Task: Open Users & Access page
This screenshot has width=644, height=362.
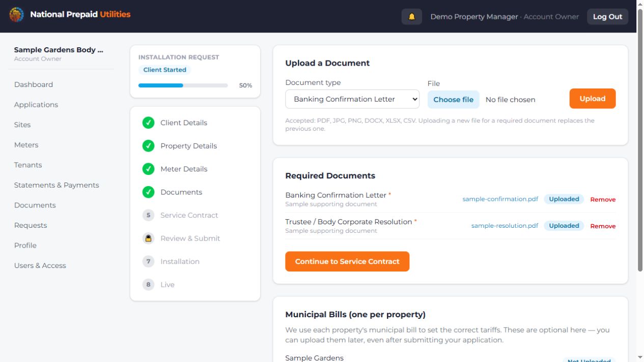Action: 40,265
